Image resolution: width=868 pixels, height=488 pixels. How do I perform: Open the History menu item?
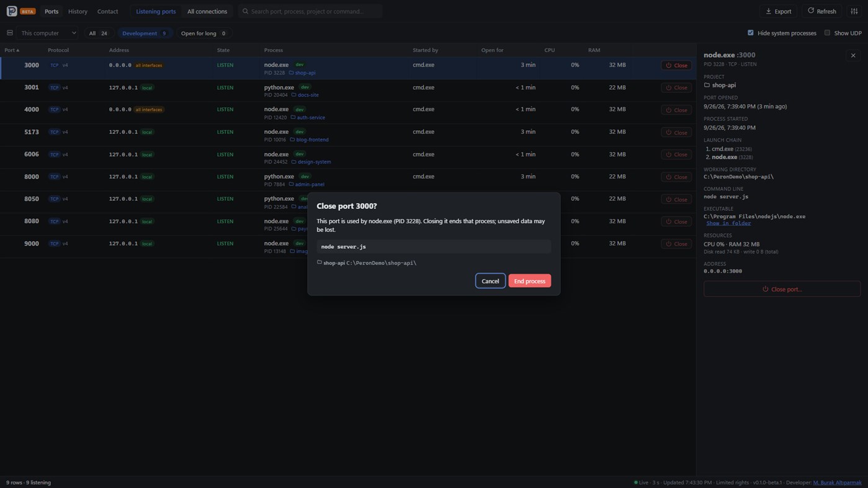coord(78,11)
